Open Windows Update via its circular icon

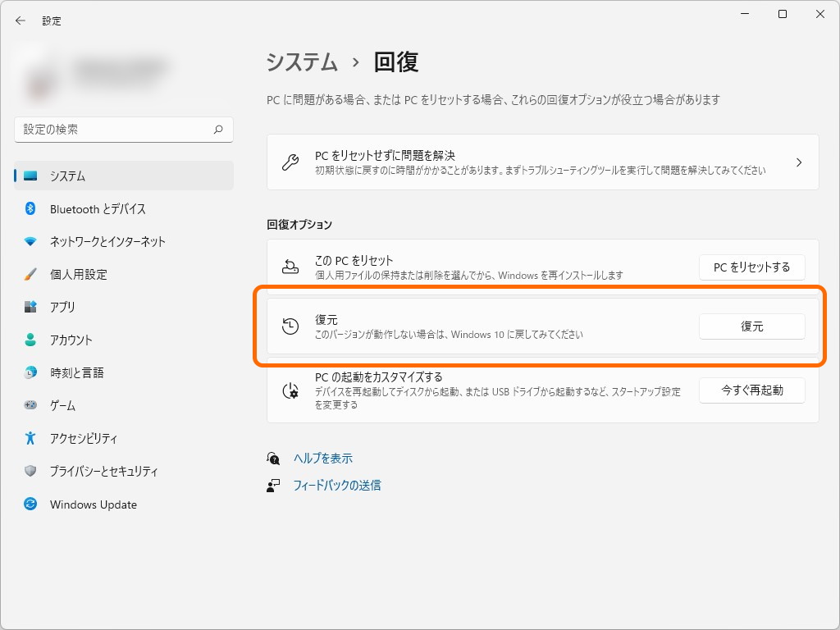tap(30, 504)
